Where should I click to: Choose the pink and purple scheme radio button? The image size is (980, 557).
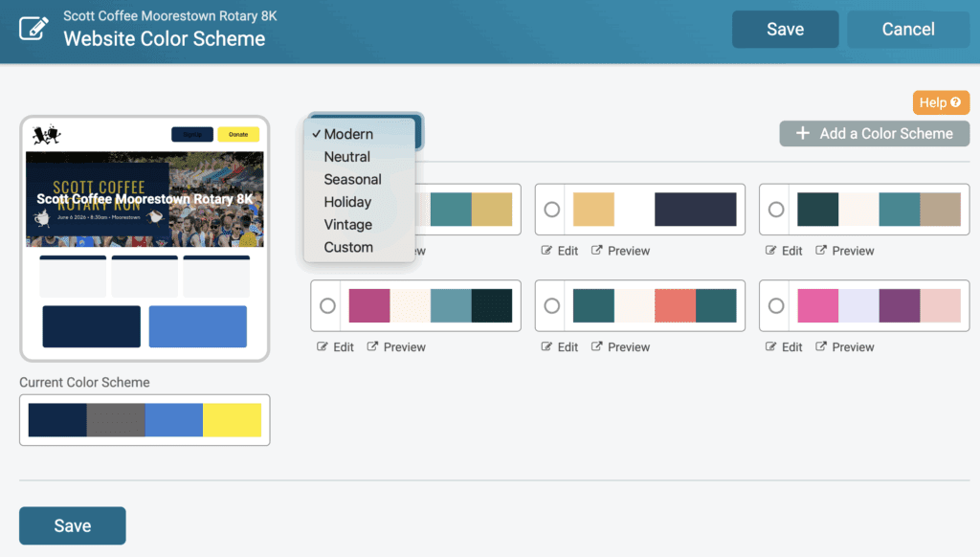(x=775, y=306)
